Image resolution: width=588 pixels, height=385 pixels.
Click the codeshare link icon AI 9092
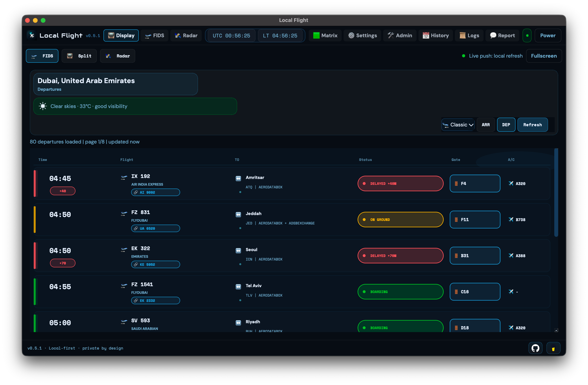coord(136,192)
